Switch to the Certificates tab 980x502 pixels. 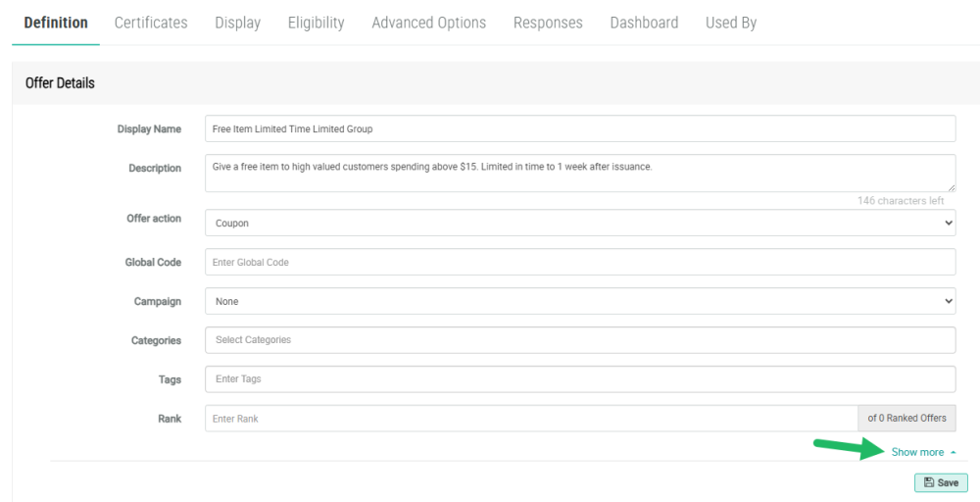151,23
